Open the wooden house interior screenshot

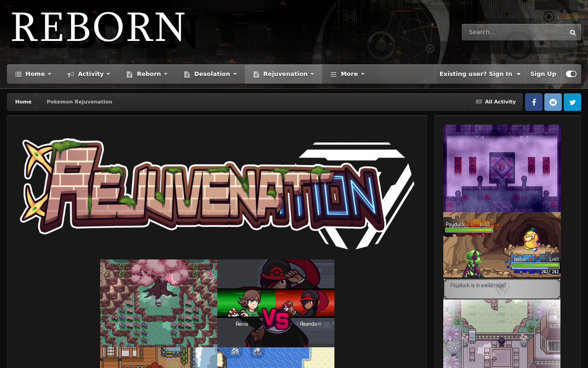click(158, 357)
